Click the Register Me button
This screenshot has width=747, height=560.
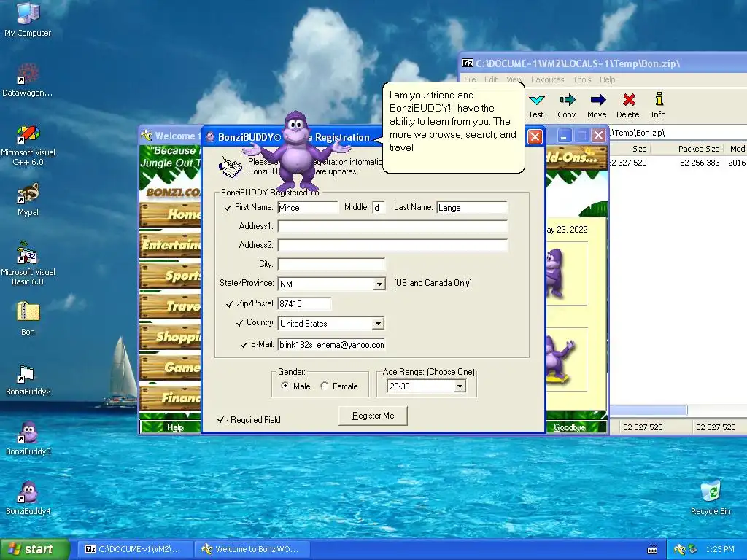click(x=373, y=416)
